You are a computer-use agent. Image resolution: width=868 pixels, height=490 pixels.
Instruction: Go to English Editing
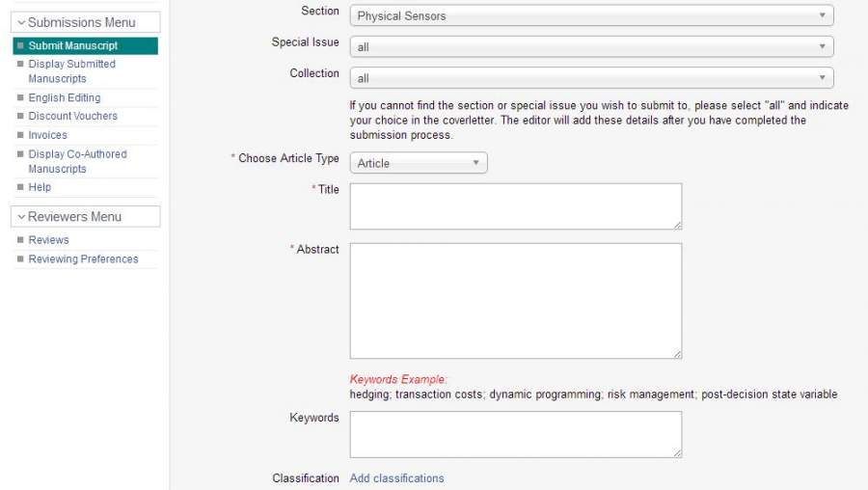point(64,97)
